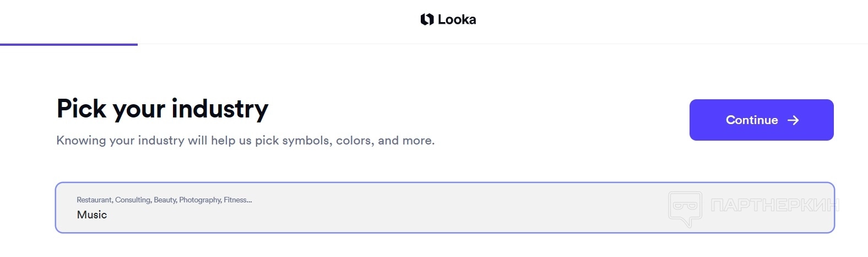Image resolution: width=868 pixels, height=257 pixels.
Task: Click the unfilled gray progress track
Action: [496, 44]
